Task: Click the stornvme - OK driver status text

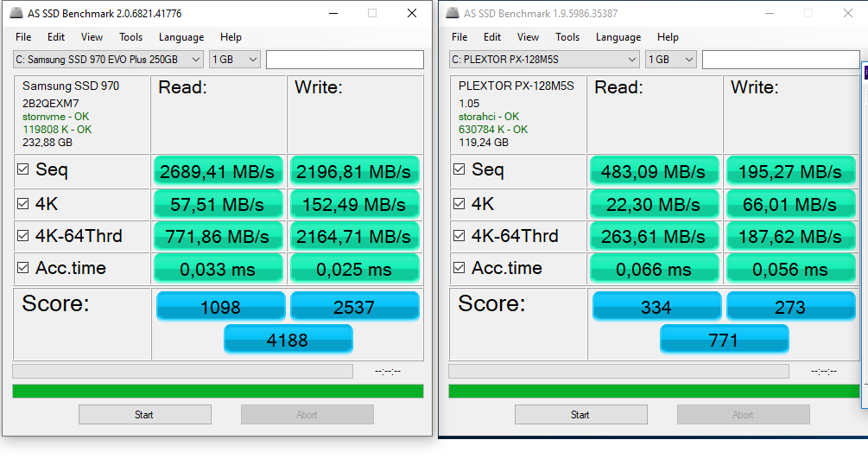Action: click(x=55, y=117)
